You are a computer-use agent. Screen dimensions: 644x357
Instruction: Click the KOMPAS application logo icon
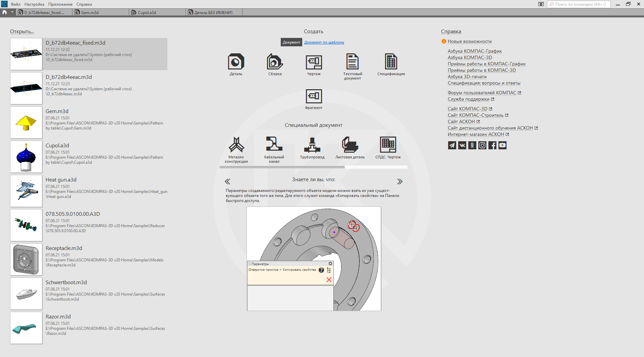[4, 4]
